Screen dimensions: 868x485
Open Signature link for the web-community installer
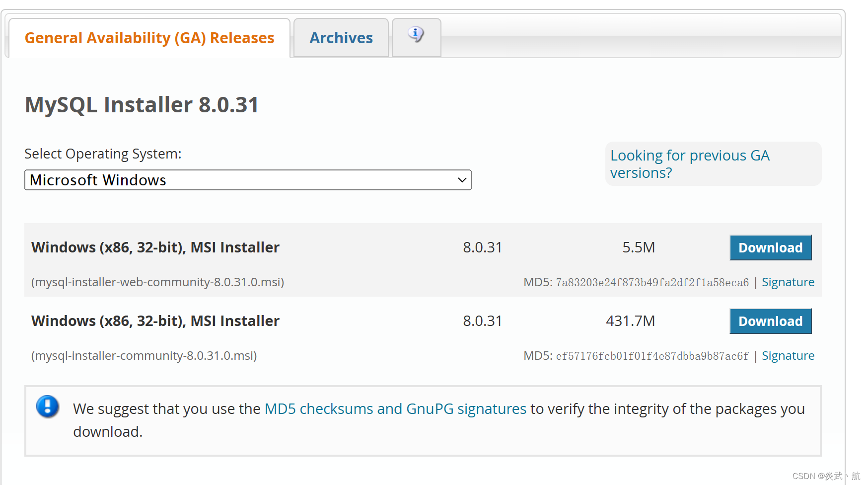[788, 282]
